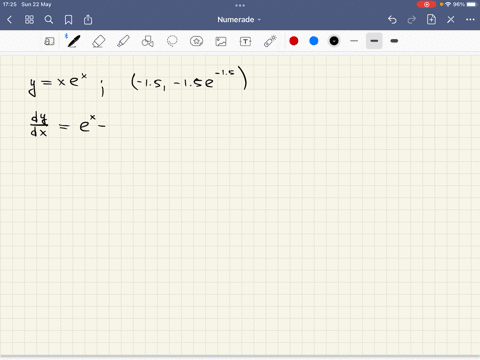Select the medium stroke width
Image resolution: width=480 pixels, height=360 pixels.
coord(374,41)
